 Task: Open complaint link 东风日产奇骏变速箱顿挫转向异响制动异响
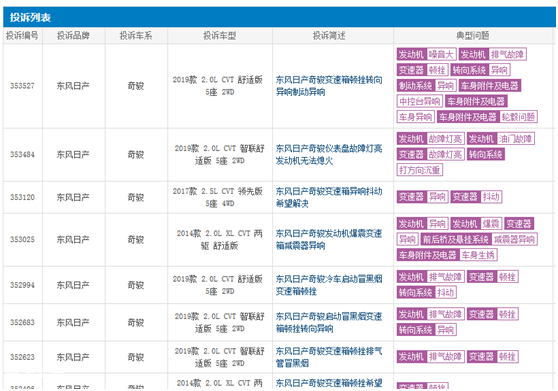[329, 86]
